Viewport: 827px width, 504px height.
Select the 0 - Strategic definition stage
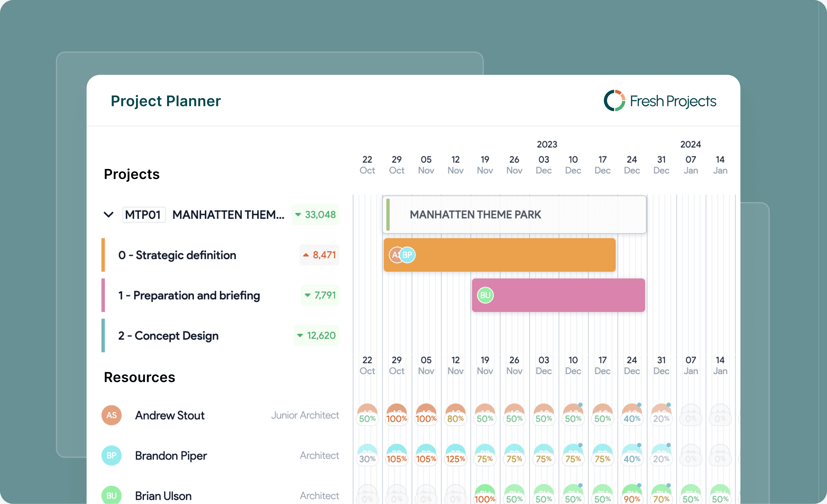[x=177, y=255]
